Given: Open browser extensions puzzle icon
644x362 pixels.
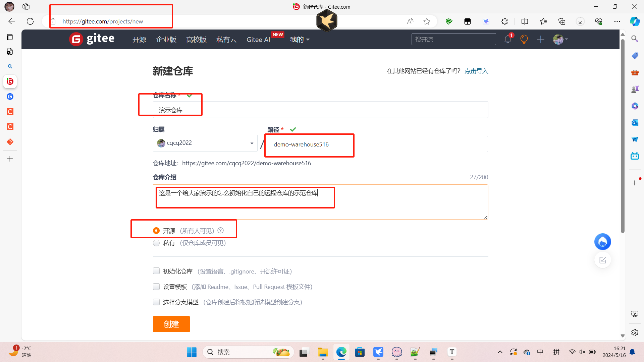Looking at the screenshot, I should pyautogui.click(x=504, y=21).
